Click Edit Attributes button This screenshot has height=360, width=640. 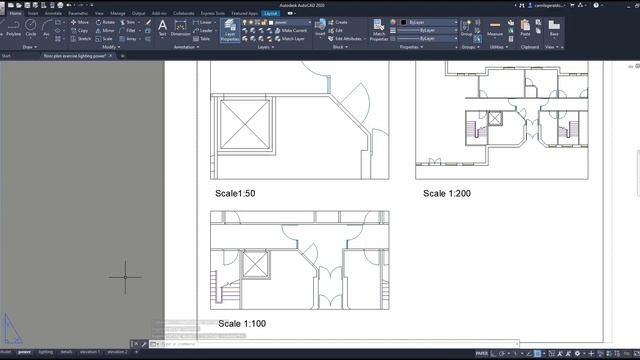tap(345, 38)
